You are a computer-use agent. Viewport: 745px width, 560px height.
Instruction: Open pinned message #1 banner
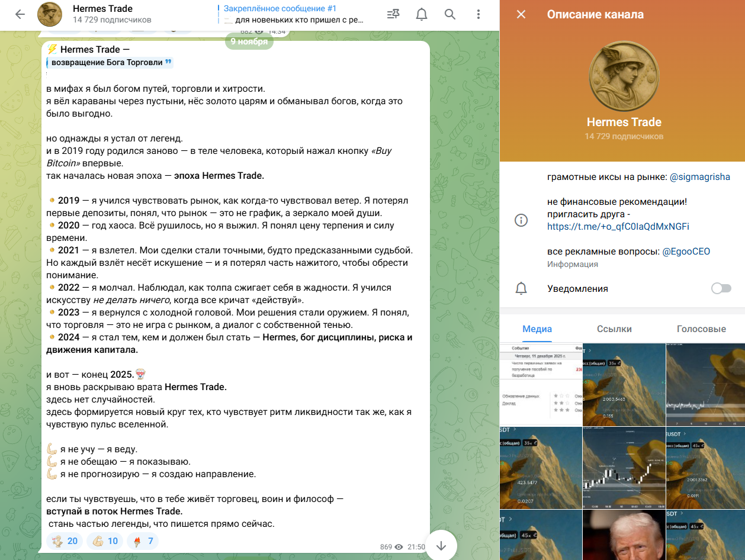point(293,14)
